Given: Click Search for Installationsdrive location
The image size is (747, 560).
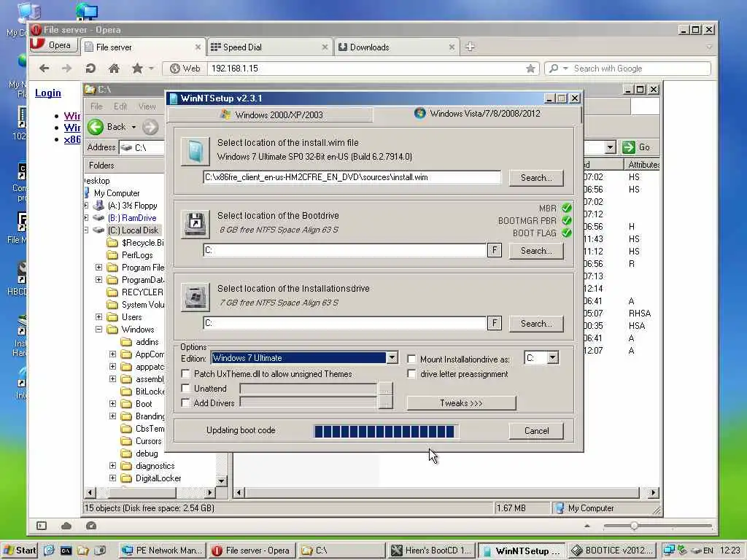Looking at the screenshot, I should pyautogui.click(x=536, y=323).
